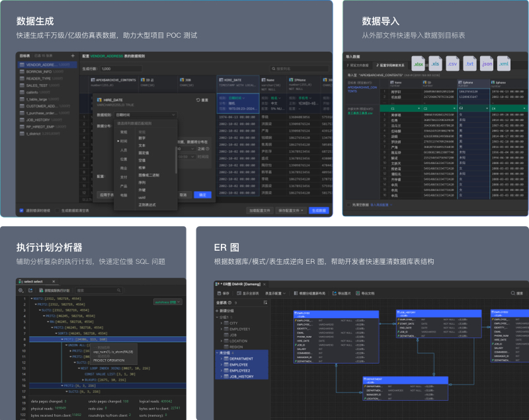Viewport: 529px width, 420px height.
Task: Open the 数据规则 日期时间 dropdown
Action: [145, 114]
